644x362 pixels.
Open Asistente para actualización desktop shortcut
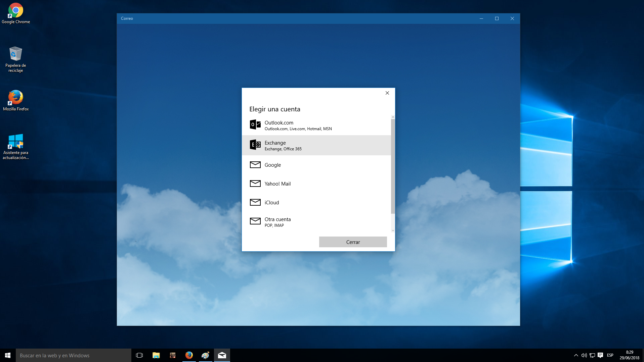[x=16, y=147]
